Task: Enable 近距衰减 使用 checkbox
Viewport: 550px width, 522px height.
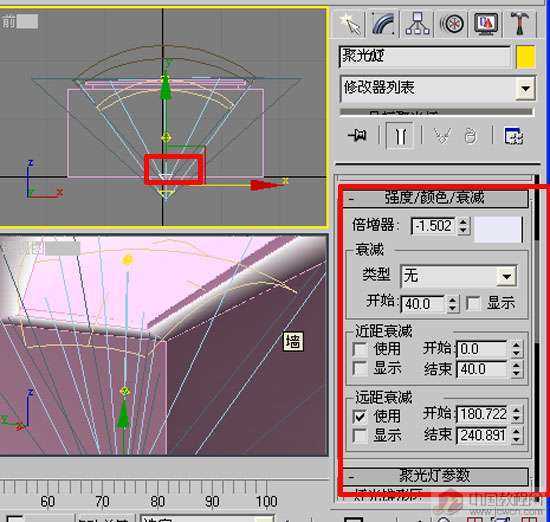Action: point(360,349)
